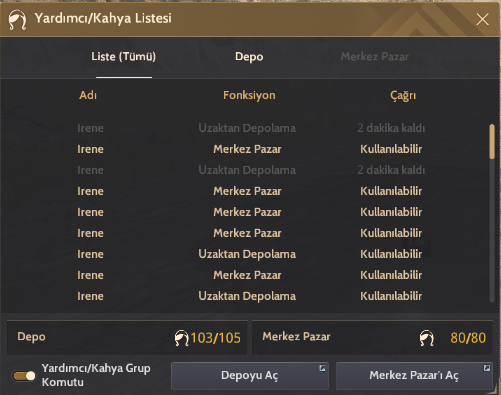Click the Depoyu Aç button
The image size is (501, 395).
pyautogui.click(x=250, y=376)
